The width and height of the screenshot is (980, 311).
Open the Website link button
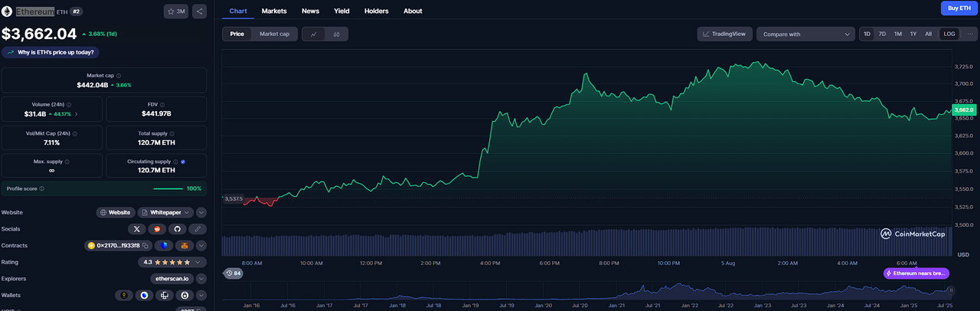pos(116,212)
